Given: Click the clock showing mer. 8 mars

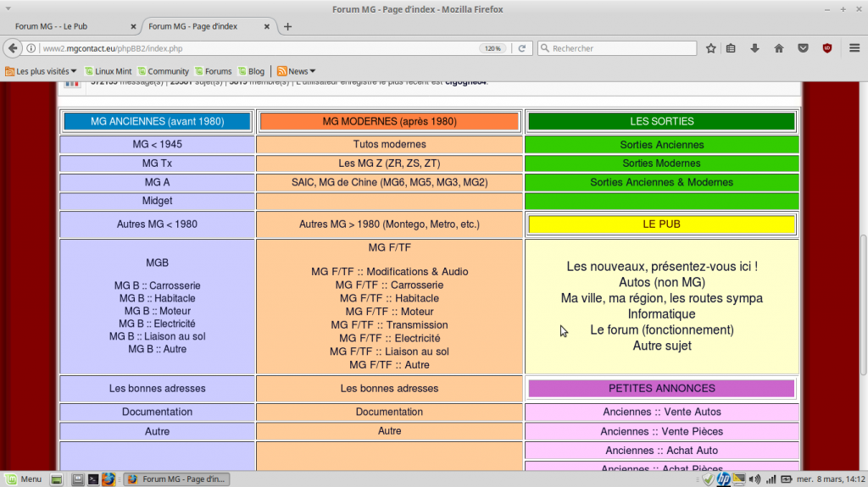Looking at the screenshot, I should coord(831,479).
